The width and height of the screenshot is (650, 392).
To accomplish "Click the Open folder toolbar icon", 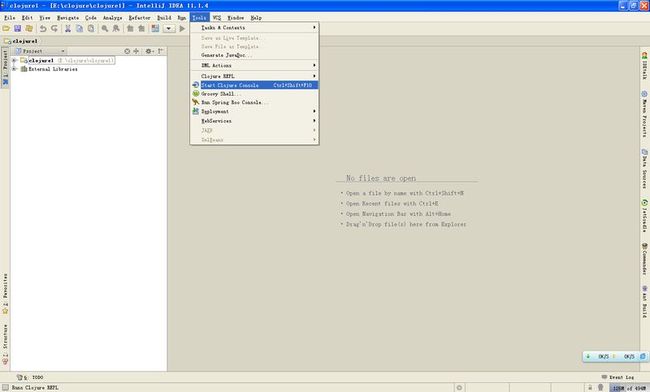I will click(x=6, y=29).
